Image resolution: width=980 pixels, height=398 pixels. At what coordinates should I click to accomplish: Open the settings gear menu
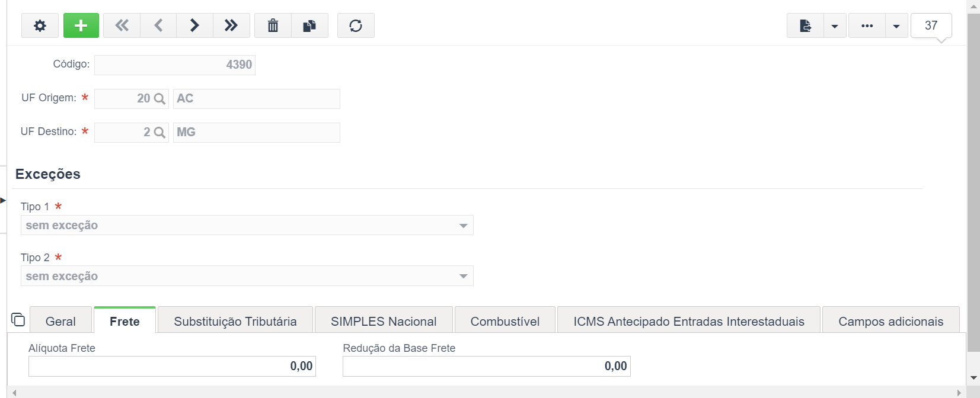40,25
